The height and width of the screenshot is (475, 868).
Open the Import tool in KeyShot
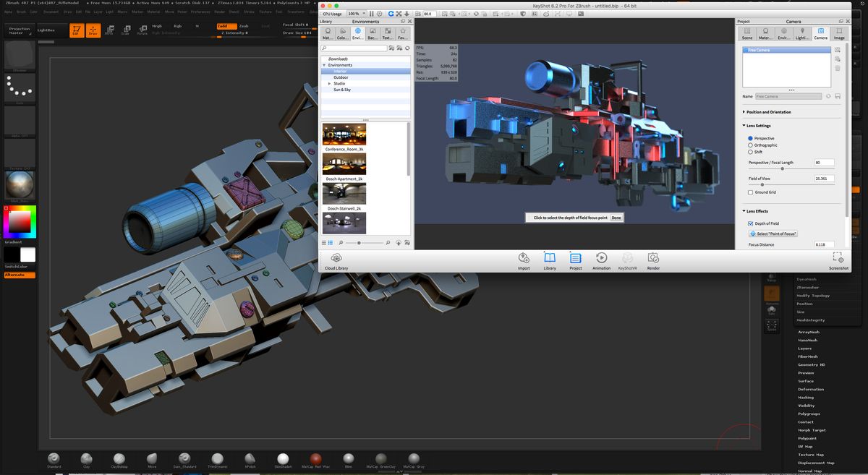[x=523, y=260]
